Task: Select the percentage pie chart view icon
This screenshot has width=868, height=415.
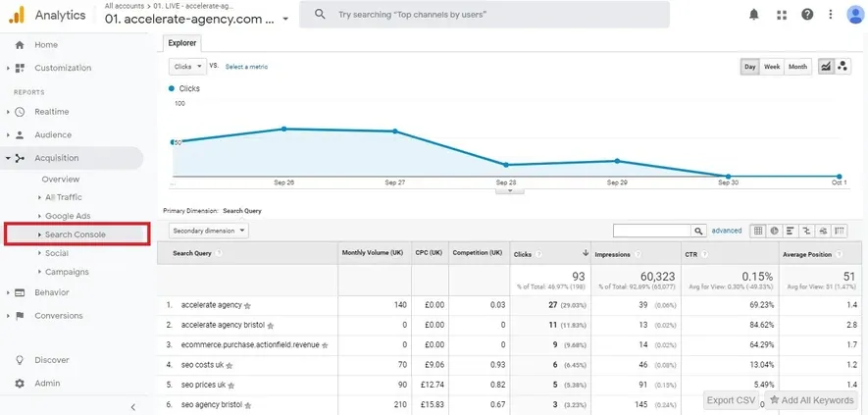Action: (774, 231)
